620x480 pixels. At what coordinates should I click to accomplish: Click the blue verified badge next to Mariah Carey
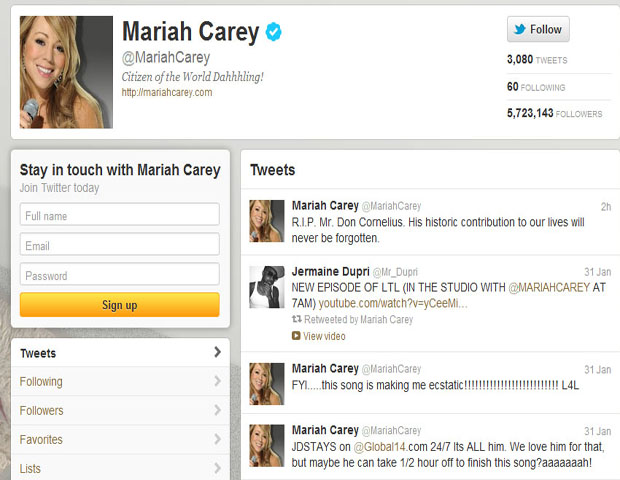coord(273,32)
